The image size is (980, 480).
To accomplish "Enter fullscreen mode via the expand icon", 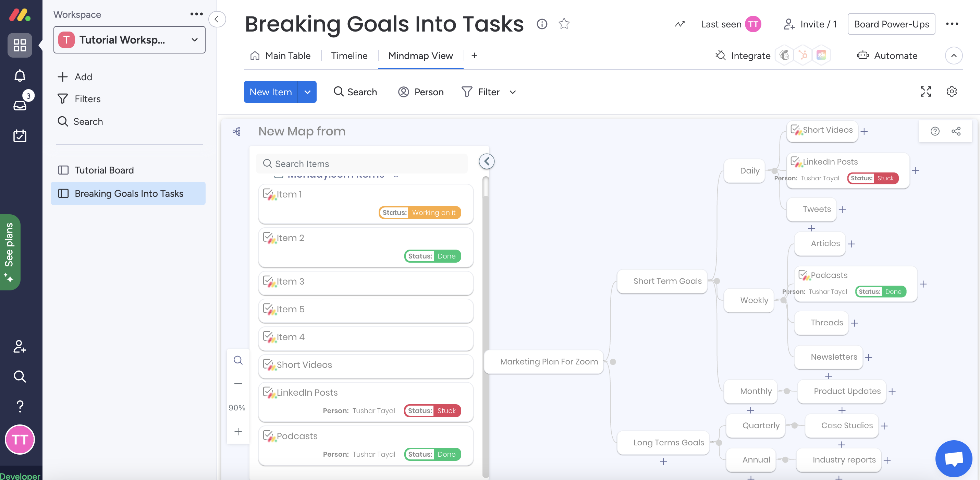I will click(x=926, y=92).
